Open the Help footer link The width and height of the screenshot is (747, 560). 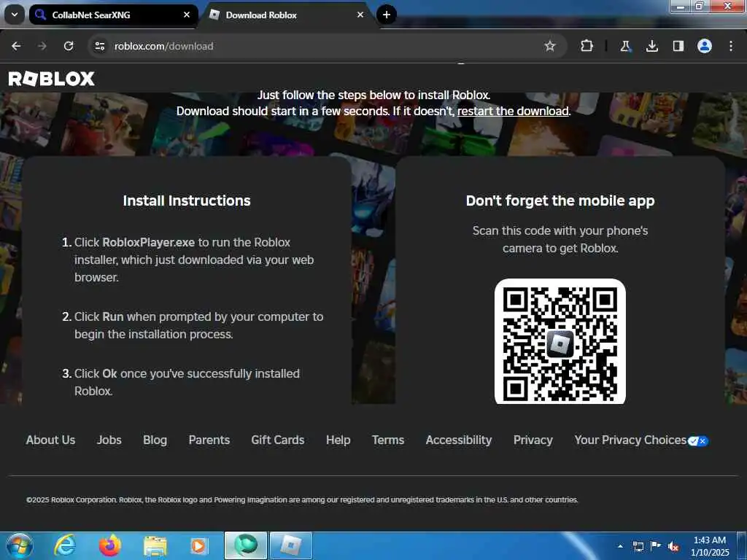(x=338, y=440)
